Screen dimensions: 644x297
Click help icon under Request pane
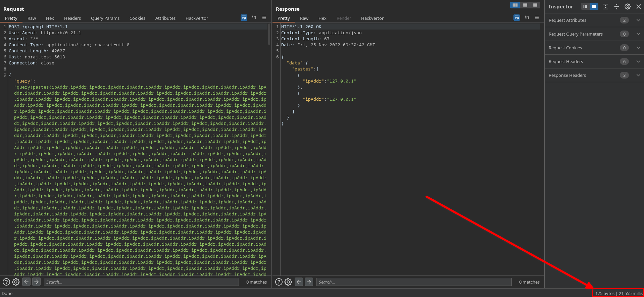coord(6,282)
